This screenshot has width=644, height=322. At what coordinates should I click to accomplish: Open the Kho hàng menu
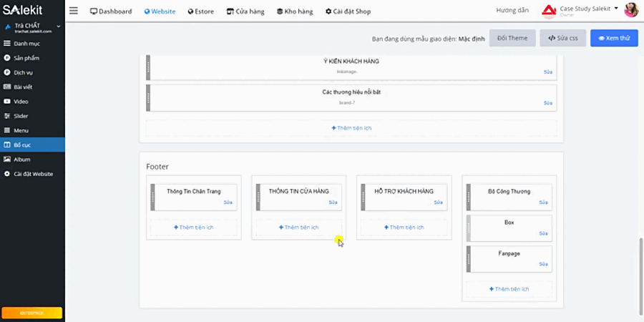click(295, 11)
